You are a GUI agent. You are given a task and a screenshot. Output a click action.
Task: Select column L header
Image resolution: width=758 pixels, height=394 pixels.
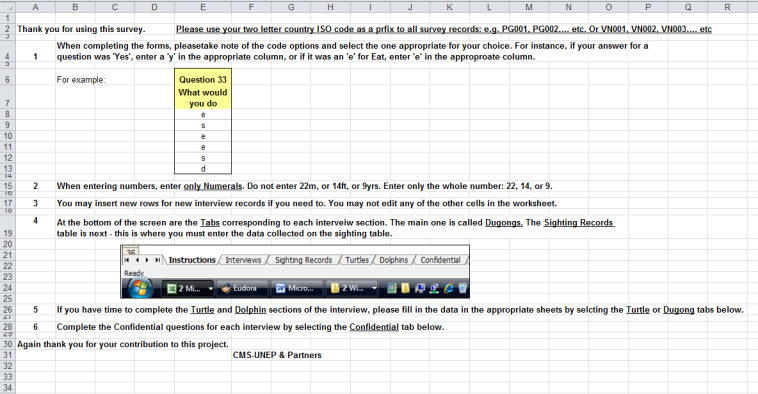(489, 7)
